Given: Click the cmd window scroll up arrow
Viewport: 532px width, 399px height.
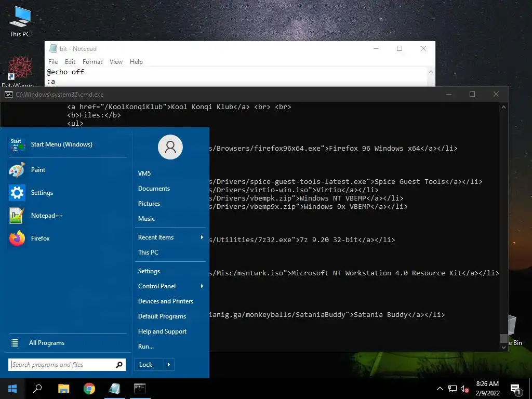Looking at the screenshot, I should pos(503,107).
